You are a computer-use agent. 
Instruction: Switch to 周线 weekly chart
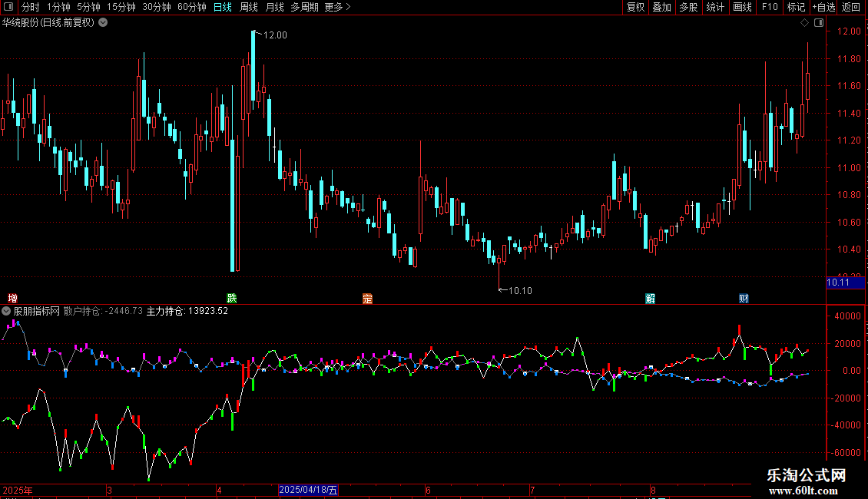[x=249, y=7]
